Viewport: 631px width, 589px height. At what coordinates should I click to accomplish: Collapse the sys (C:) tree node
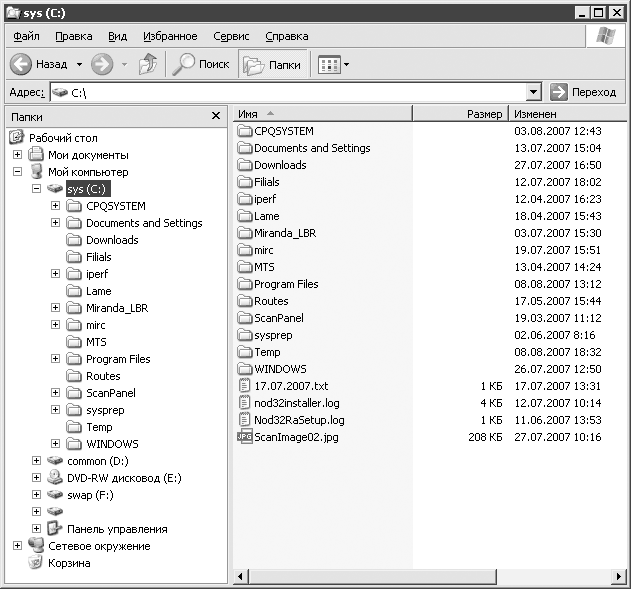click(37, 189)
